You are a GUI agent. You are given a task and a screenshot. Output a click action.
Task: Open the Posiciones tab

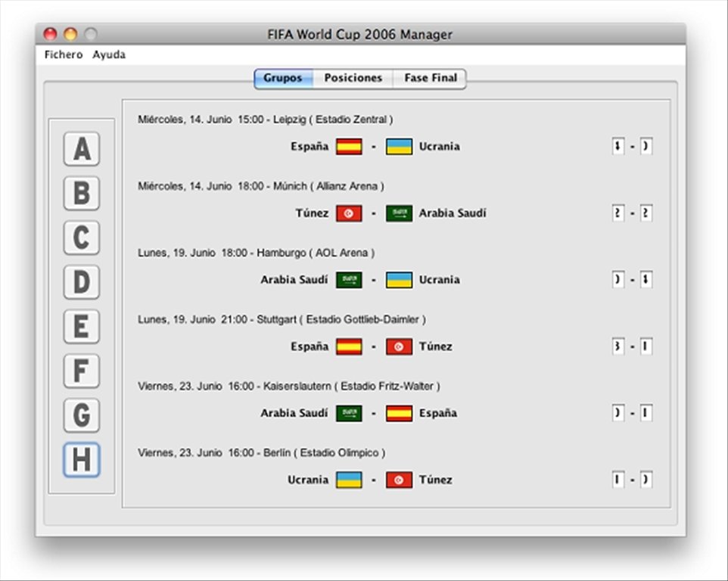coord(353,78)
